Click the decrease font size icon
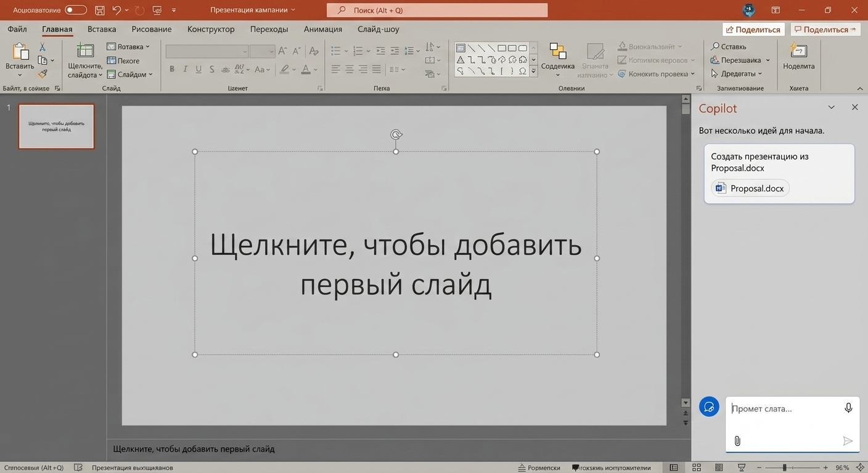Screen dimensions: 868x473 297,51
